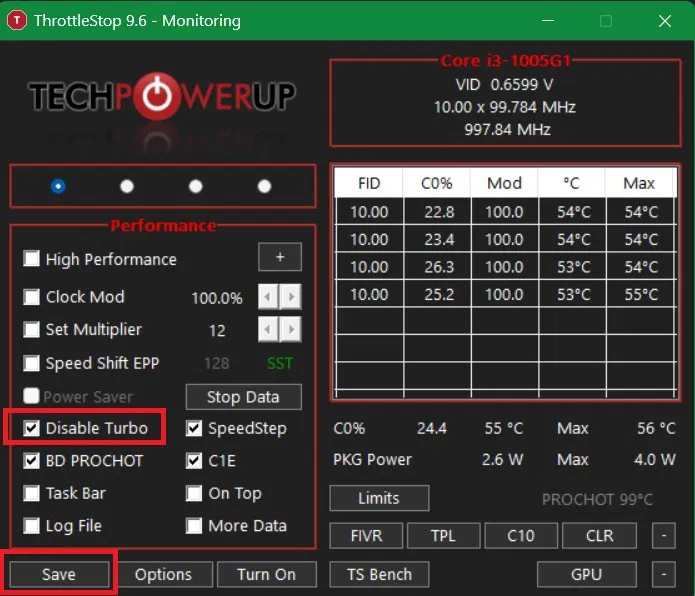Click the minus button next to CLR

[662, 535]
